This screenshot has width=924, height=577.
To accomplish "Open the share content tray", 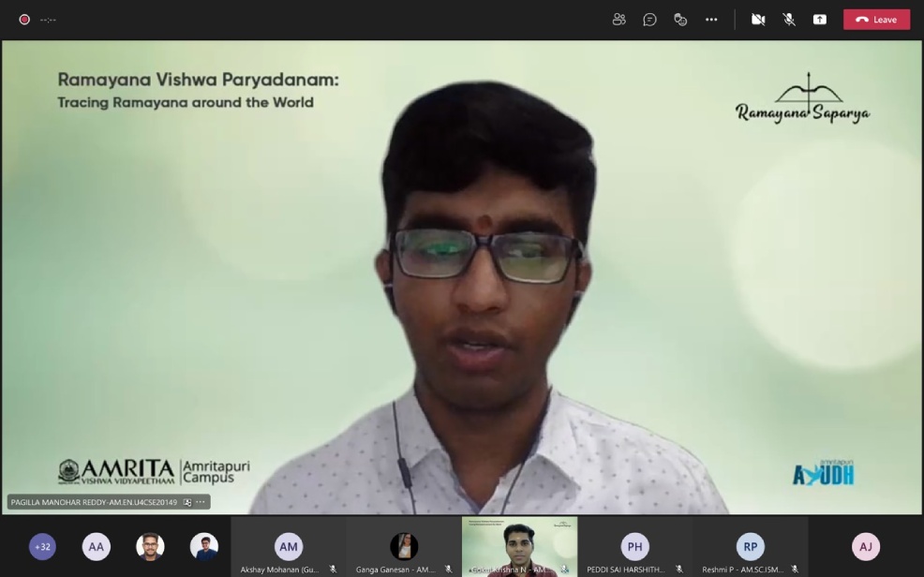I will 820,20.
